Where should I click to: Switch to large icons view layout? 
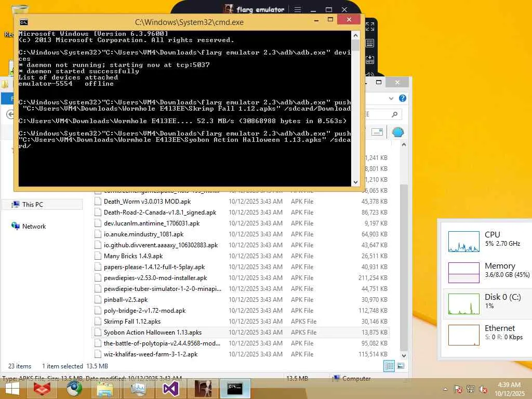[401, 366]
